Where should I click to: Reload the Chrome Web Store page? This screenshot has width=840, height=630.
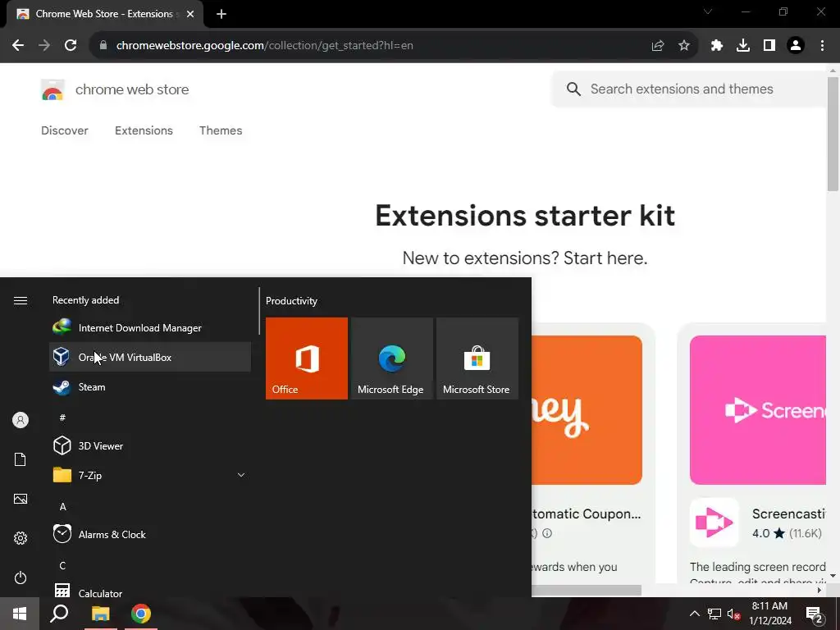tap(71, 46)
